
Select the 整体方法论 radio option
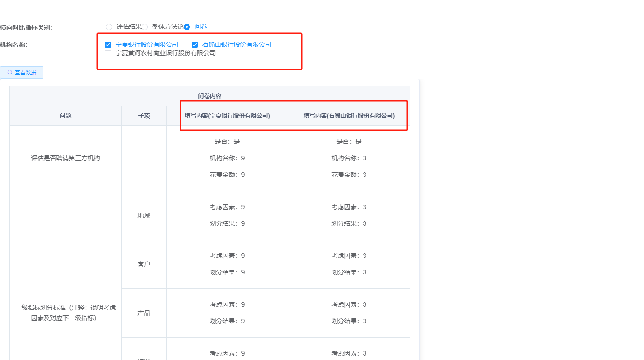click(145, 27)
